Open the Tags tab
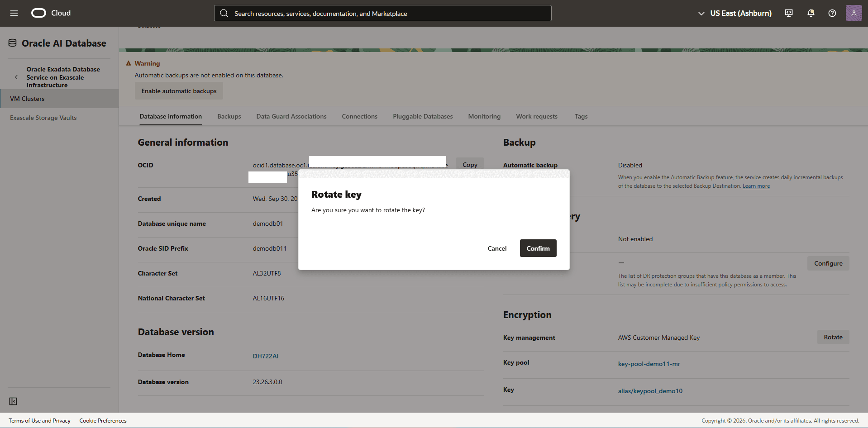868x428 pixels. [x=581, y=116]
